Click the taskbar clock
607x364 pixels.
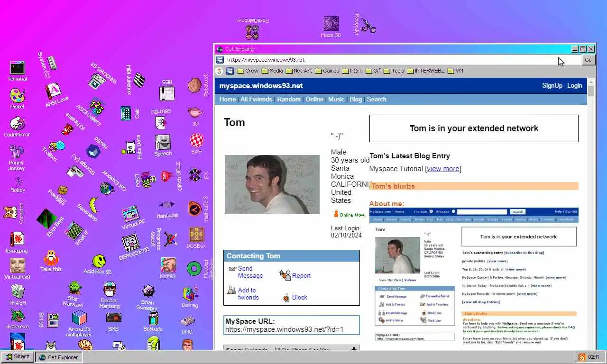coord(594,357)
